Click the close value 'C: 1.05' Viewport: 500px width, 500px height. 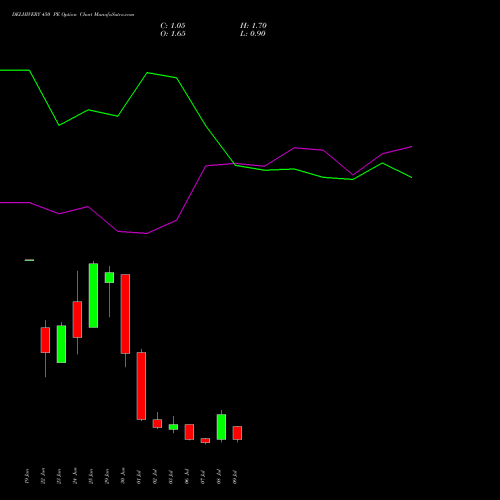(x=173, y=26)
